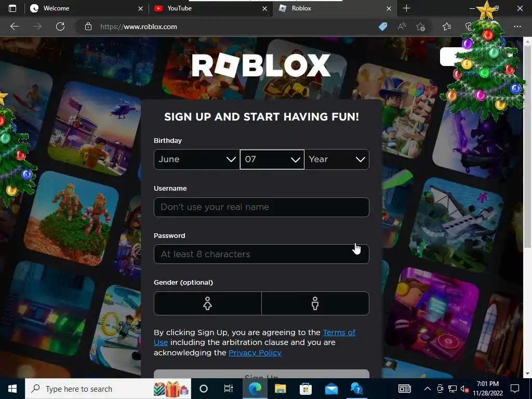The height and width of the screenshot is (399, 532).
Task: Open Cortana circle icon on taskbar
Action: [204, 389]
